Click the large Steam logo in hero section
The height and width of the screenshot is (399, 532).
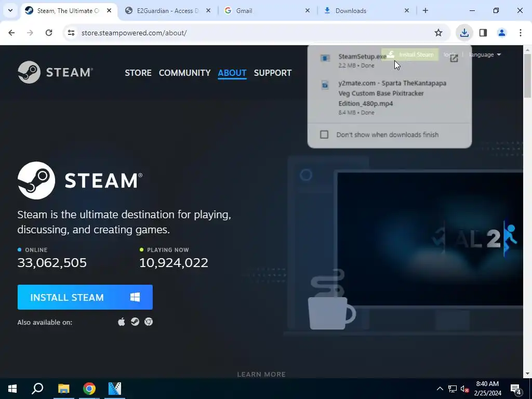[x=80, y=180]
